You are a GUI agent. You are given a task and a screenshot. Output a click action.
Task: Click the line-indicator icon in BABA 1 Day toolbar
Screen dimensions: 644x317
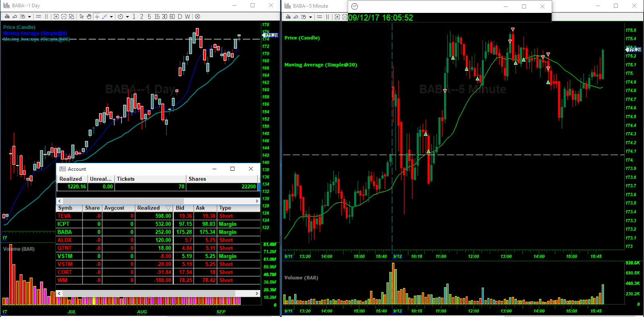15,17
